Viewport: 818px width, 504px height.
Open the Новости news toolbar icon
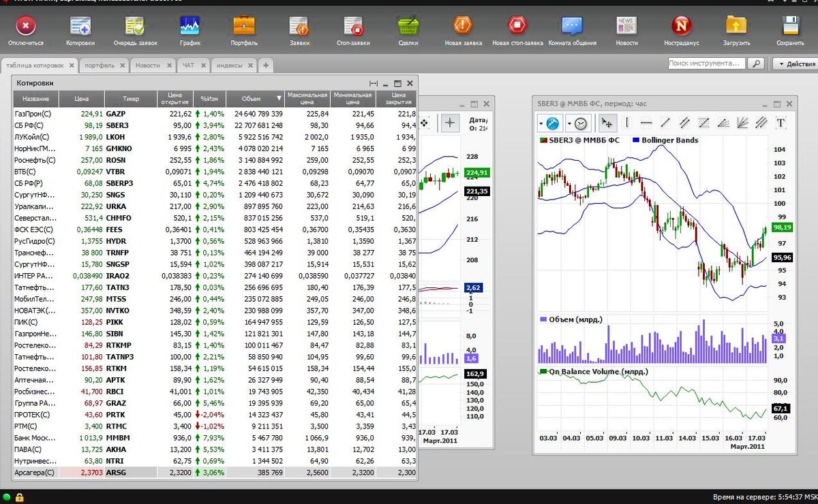(x=626, y=26)
